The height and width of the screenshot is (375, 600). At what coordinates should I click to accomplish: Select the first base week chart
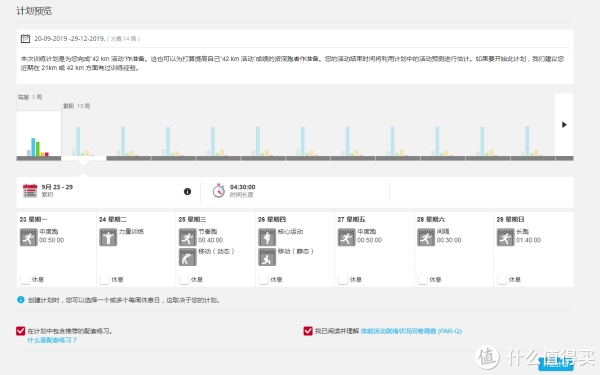coord(39,135)
